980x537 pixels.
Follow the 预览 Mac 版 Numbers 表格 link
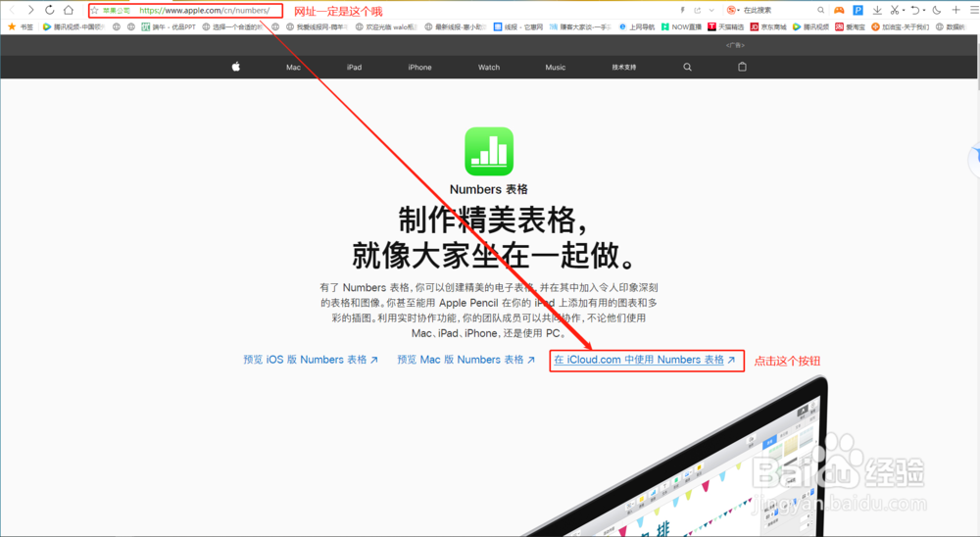466,360
